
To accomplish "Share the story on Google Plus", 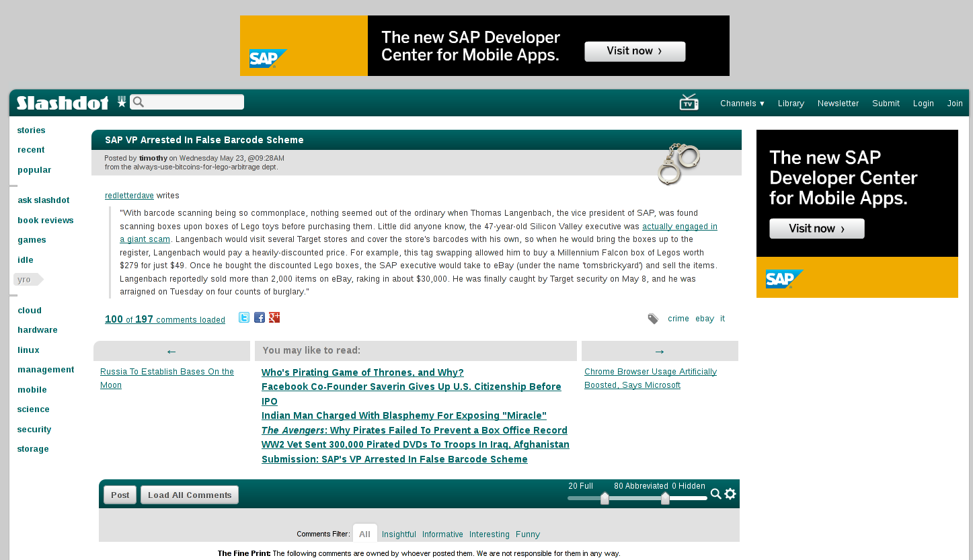I will 274,317.
